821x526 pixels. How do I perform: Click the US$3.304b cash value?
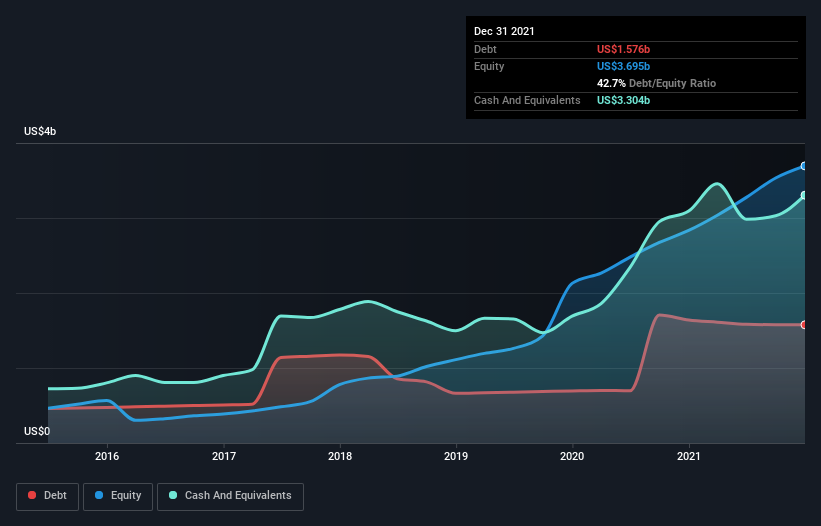[x=623, y=100]
